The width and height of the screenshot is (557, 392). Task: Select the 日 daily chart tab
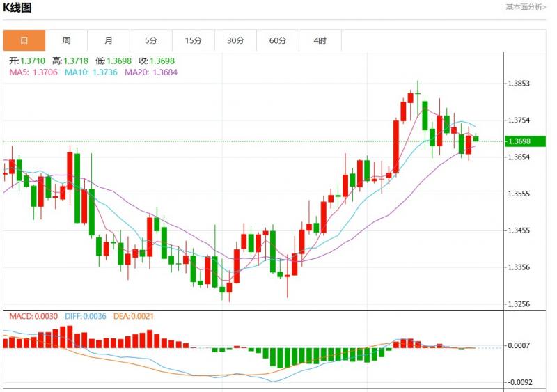click(24, 40)
